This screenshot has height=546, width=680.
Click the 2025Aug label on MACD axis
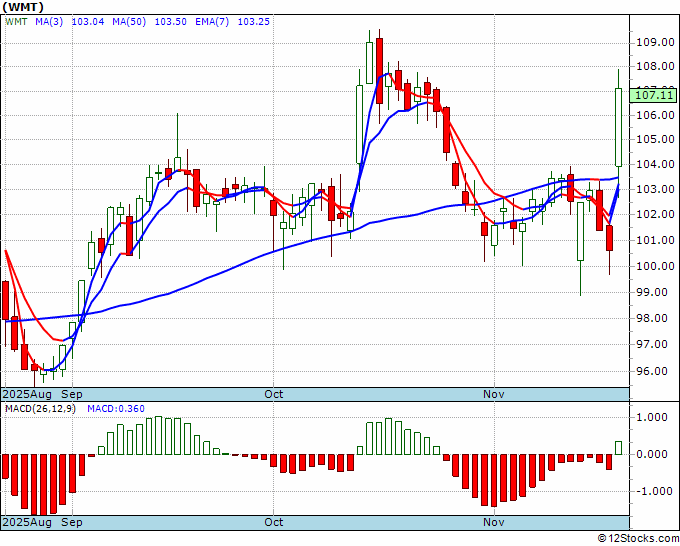[27, 522]
